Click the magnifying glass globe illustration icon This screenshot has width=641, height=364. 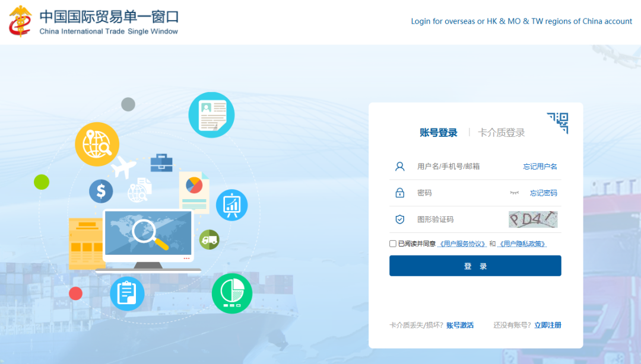pos(97,143)
